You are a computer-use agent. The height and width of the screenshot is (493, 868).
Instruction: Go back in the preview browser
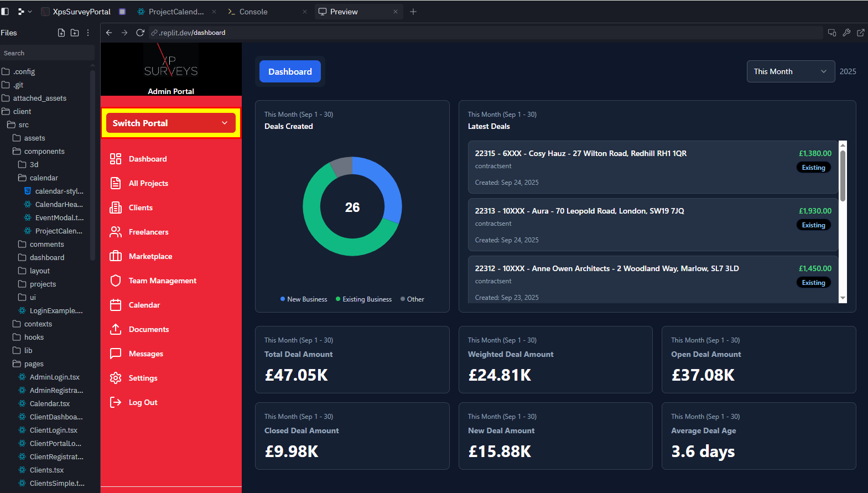[x=109, y=33]
